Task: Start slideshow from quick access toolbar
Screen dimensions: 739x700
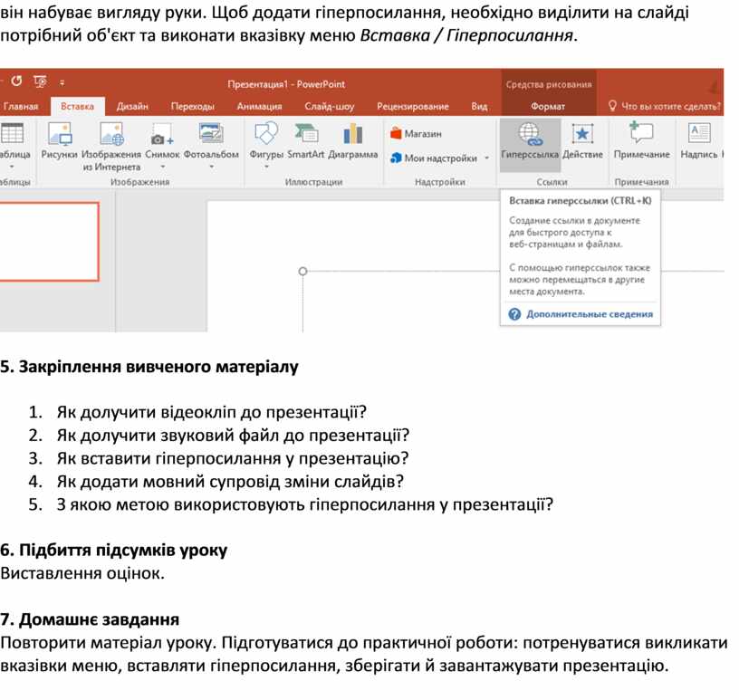Action: (41, 82)
